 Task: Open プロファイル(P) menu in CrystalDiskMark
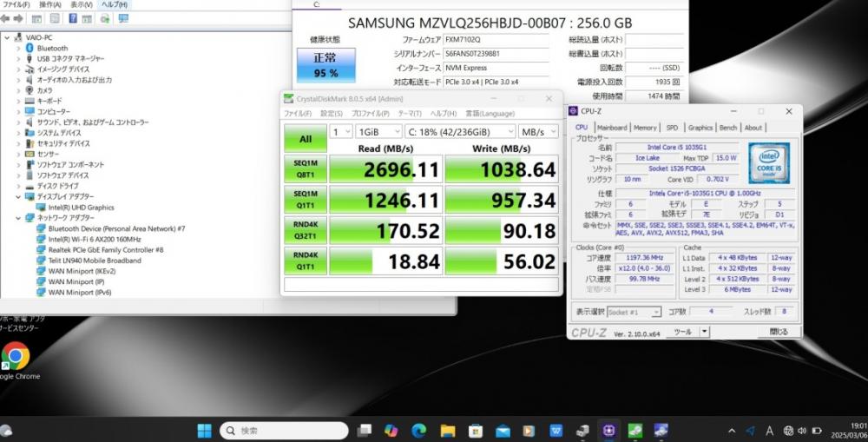[x=370, y=114]
